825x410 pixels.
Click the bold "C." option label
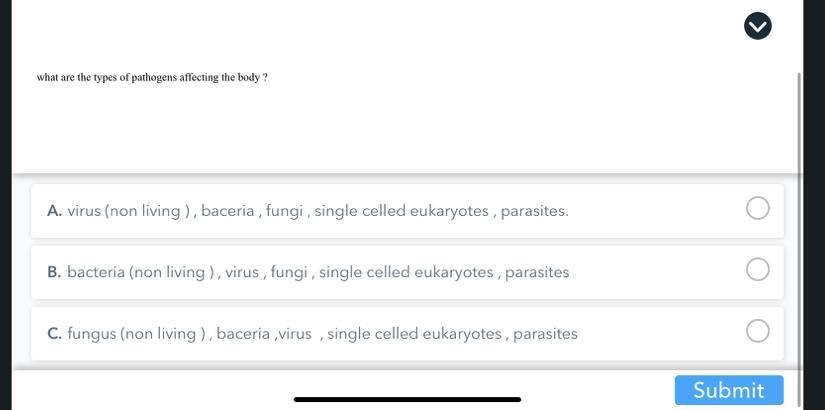pyautogui.click(x=54, y=333)
